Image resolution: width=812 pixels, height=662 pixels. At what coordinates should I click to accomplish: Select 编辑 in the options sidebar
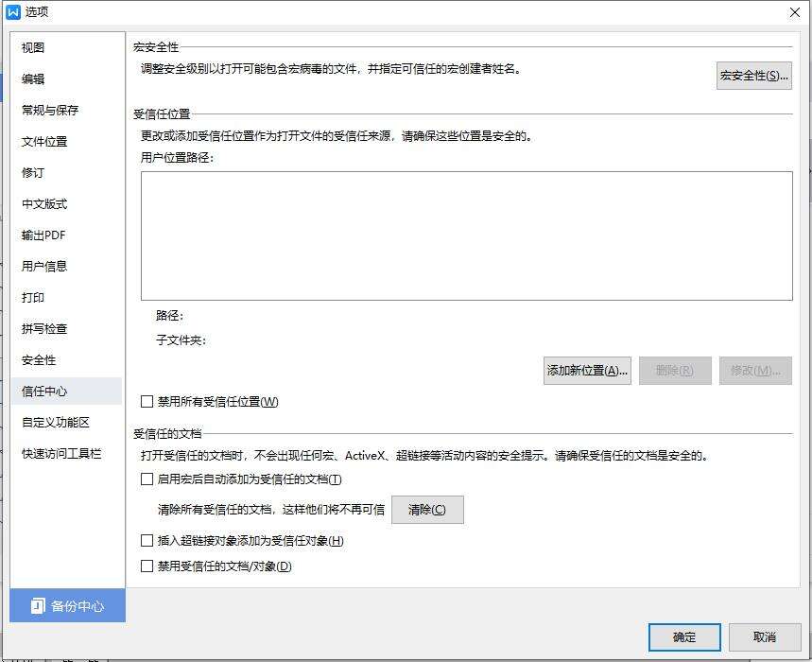pyautogui.click(x=33, y=78)
